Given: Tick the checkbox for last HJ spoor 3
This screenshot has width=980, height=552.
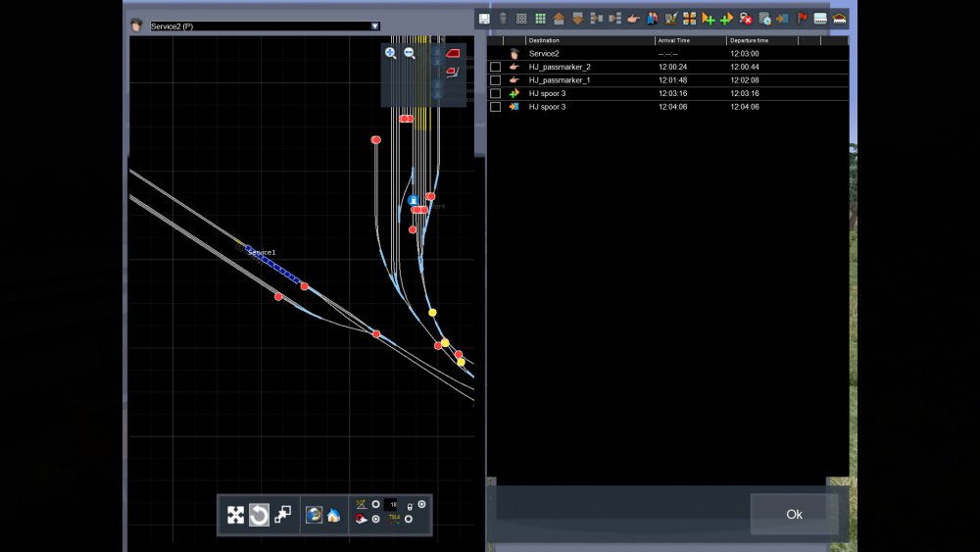Looking at the screenshot, I should point(495,107).
